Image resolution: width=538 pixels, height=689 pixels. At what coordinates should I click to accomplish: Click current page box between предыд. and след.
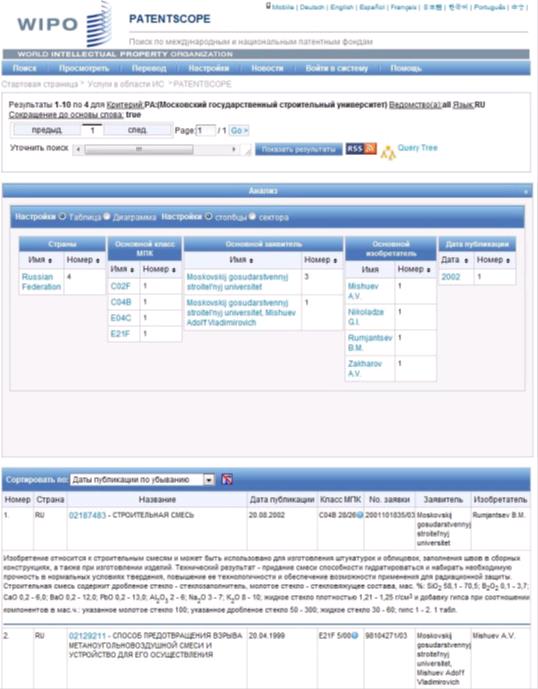pos(92,130)
